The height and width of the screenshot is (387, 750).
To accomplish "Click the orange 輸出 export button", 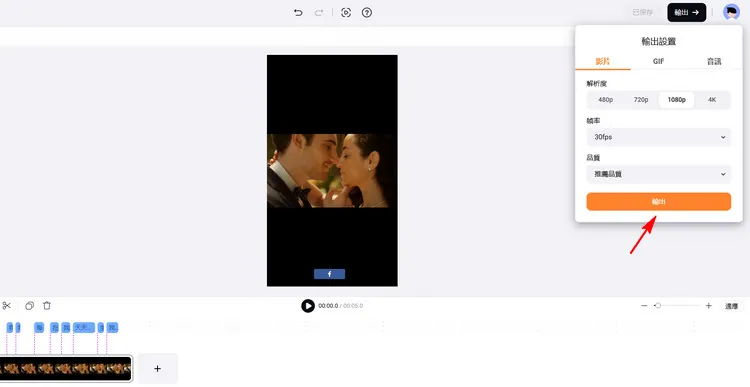I will tap(659, 201).
